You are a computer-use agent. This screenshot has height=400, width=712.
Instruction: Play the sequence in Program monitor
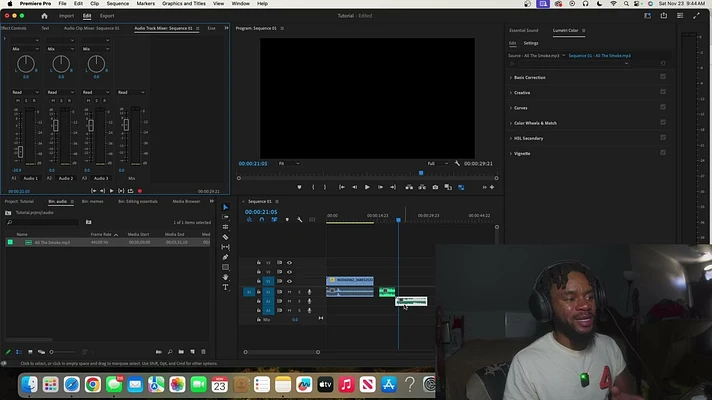pyautogui.click(x=367, y=187)
